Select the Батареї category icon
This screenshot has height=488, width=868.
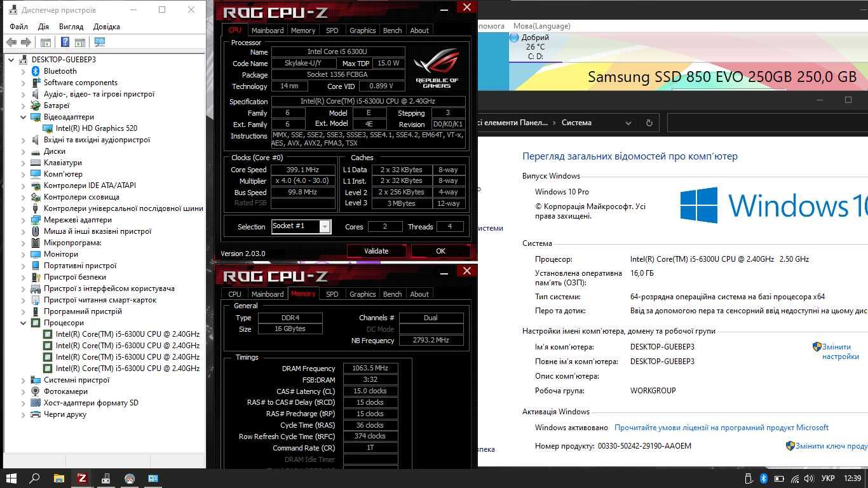click(36, 105)
